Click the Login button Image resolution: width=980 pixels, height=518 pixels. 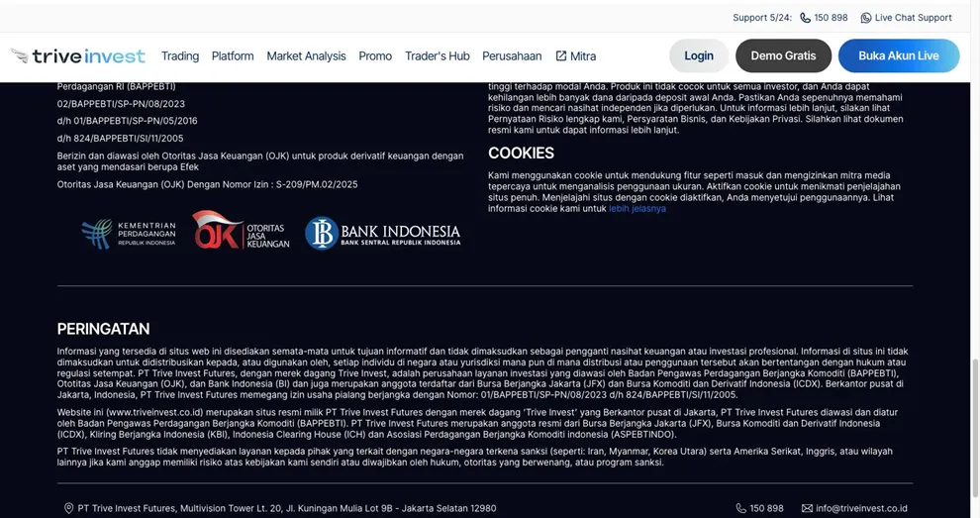coord(699,55)
